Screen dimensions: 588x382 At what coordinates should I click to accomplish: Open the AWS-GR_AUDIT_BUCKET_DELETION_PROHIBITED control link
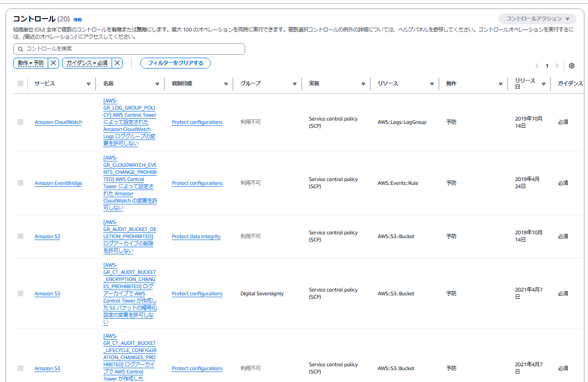coord(130,236)
